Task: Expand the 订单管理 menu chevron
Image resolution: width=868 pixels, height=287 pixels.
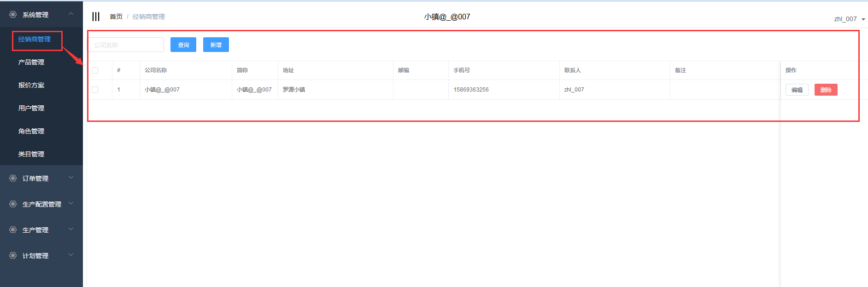Action: pyautogui.click(x=71, y=178)
